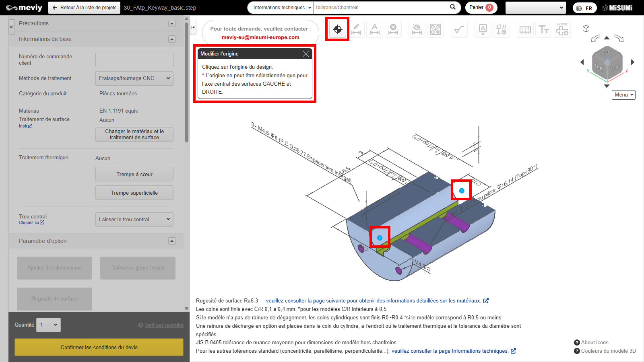This screenshot has height=362, width=644.
Task: Click the isometric view cube icon
Action: pos(586,29)
